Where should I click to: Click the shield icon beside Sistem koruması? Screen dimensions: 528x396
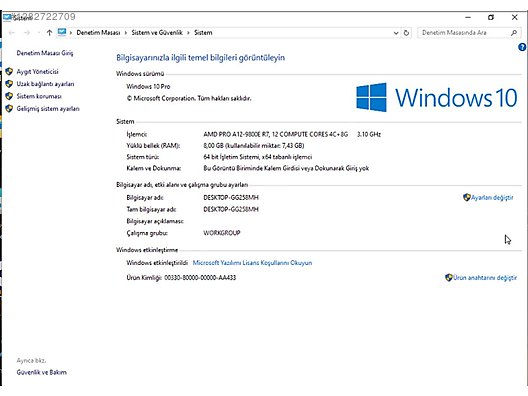[x=9, y=96]
